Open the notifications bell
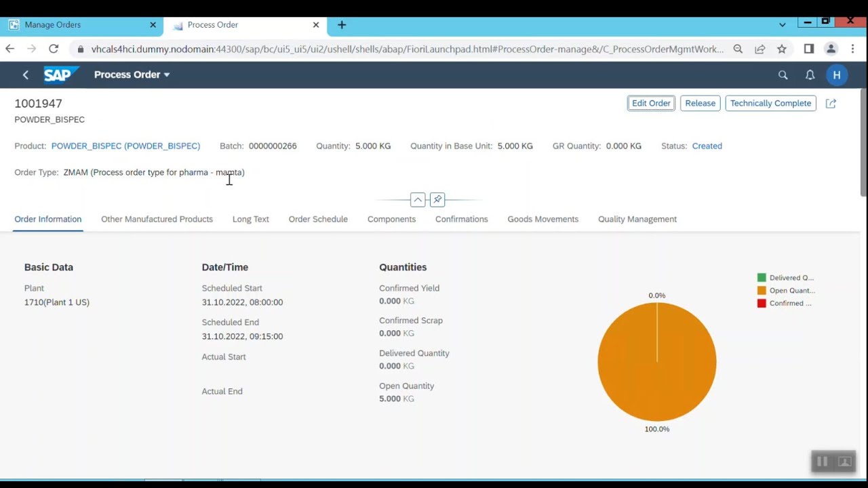Viewport: 868px width, 488px height. (810, 75)
